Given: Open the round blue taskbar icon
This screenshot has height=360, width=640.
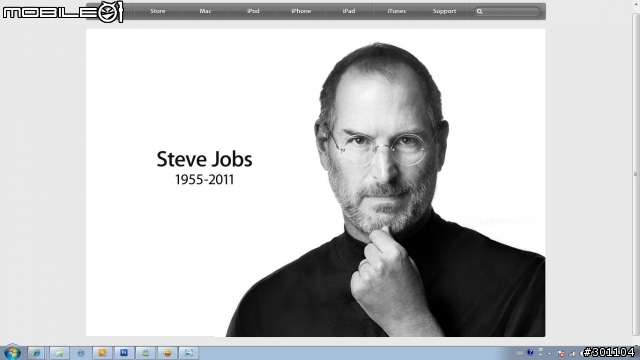Looking at the screenshot, I should [81, 353].
